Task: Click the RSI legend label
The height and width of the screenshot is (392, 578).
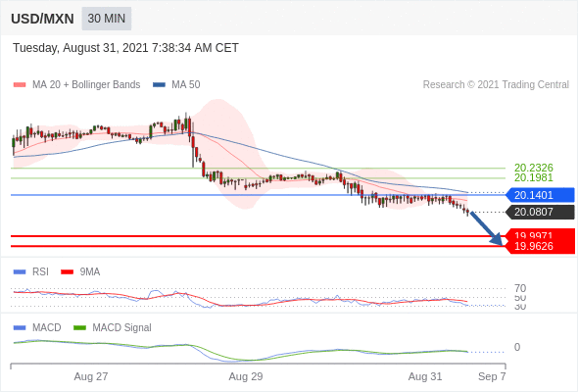Action: pyautogui.click(x=40, y=272)
